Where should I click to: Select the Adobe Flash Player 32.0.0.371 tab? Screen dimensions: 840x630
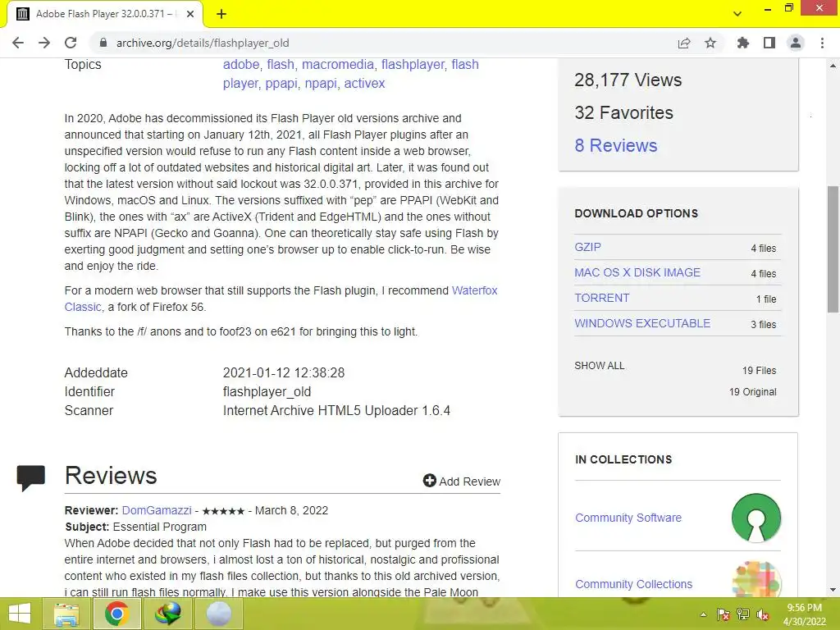(x=105, y=15)
